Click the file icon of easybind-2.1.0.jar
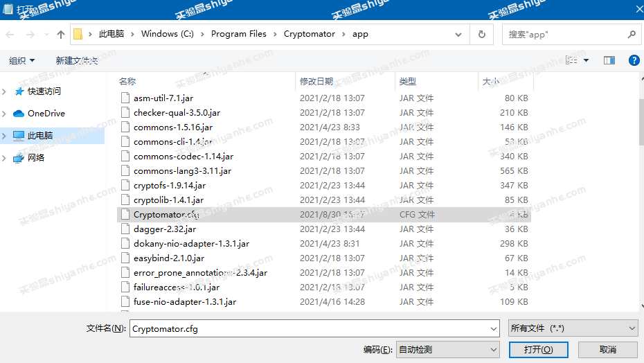The height and width of the screenshot is (363, 644). pyautogui.click(x=125, y=258)
